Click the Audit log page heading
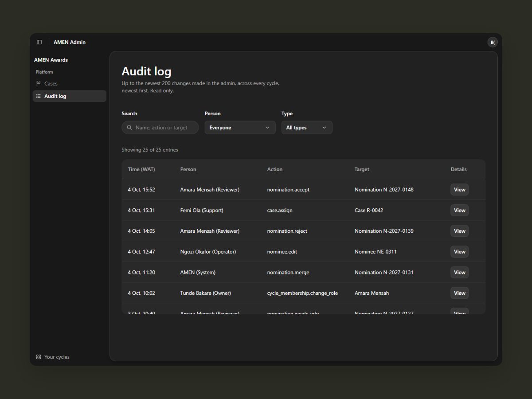This screenshot has width=532, height=399. [x=146, y=71]
